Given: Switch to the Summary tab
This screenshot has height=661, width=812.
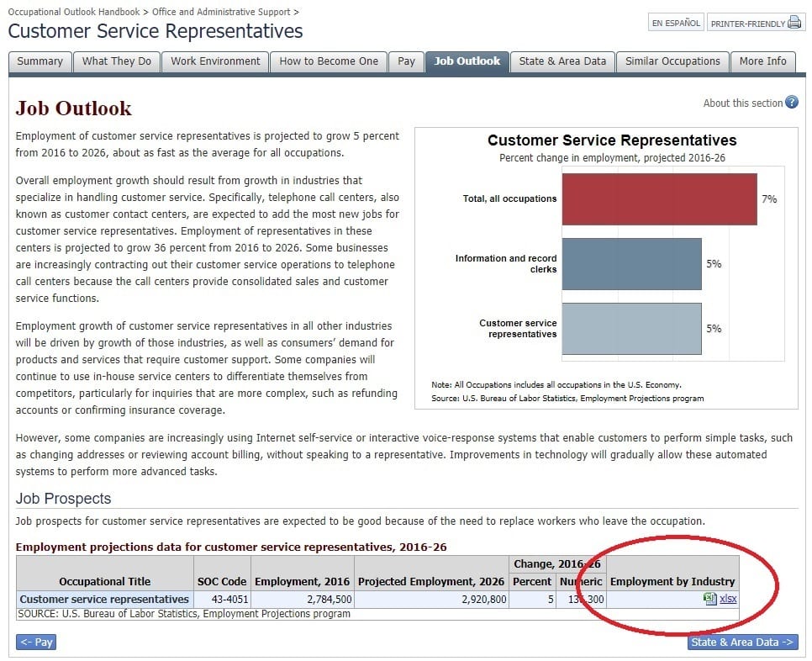Looking at the screenshot, I should [x=40, y=61].
